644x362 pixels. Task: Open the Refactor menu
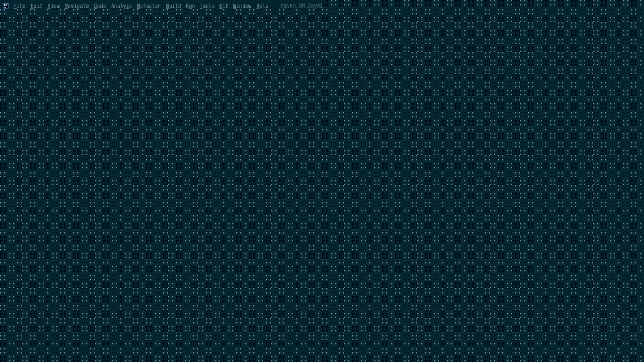(149, 6)
